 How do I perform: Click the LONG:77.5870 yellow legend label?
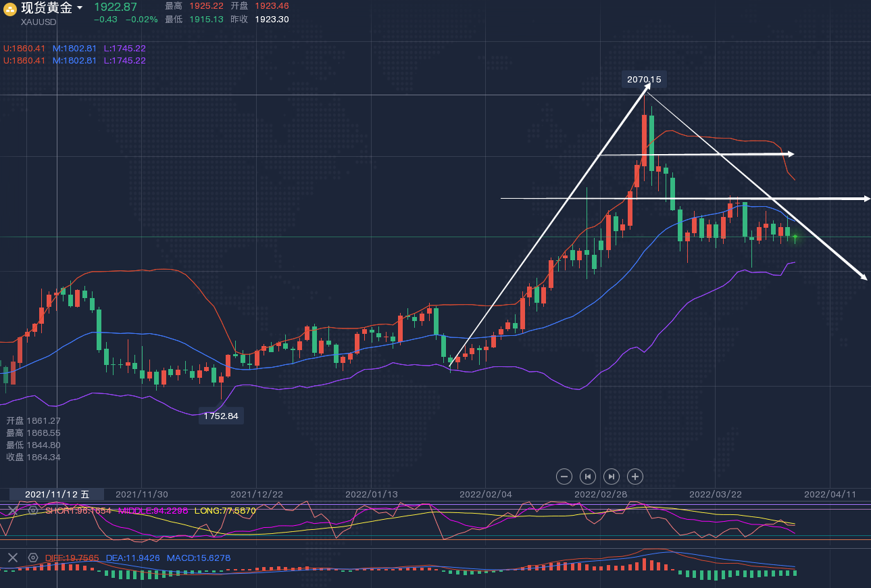(225, 511)
